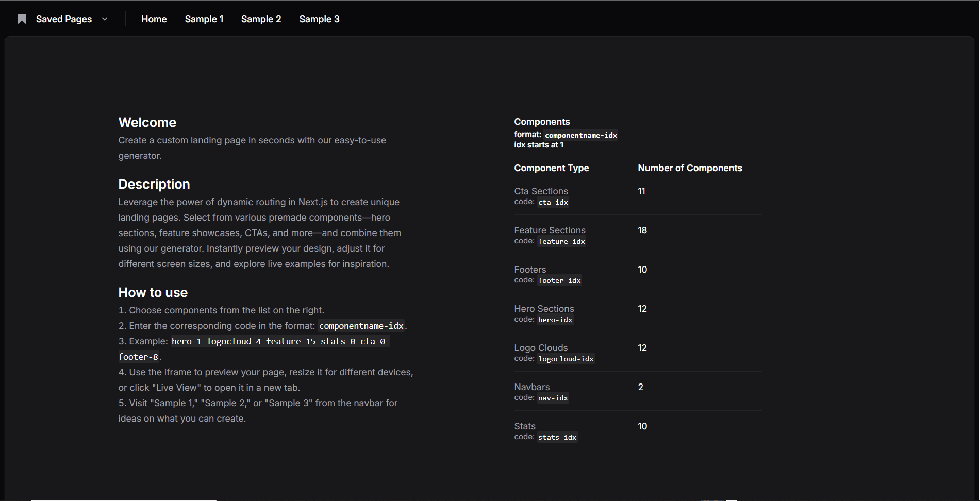The width and height of the screenshot is (980, 501).
Task: Expand the Saved Pages dropdown chevron
Action: coord(105,19)
